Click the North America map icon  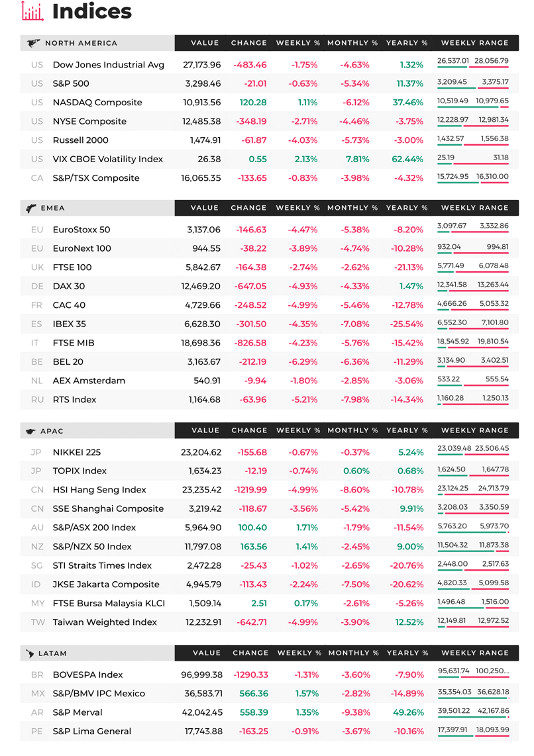pos(33,44)
